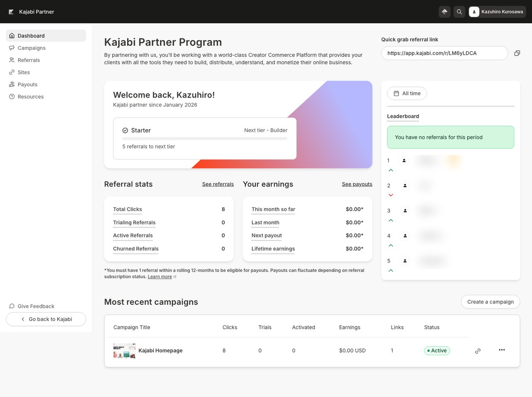Copy referral link with the copy icon
Image resolution: width=532 pixels, height=397 pixels.
pos(517,53)
